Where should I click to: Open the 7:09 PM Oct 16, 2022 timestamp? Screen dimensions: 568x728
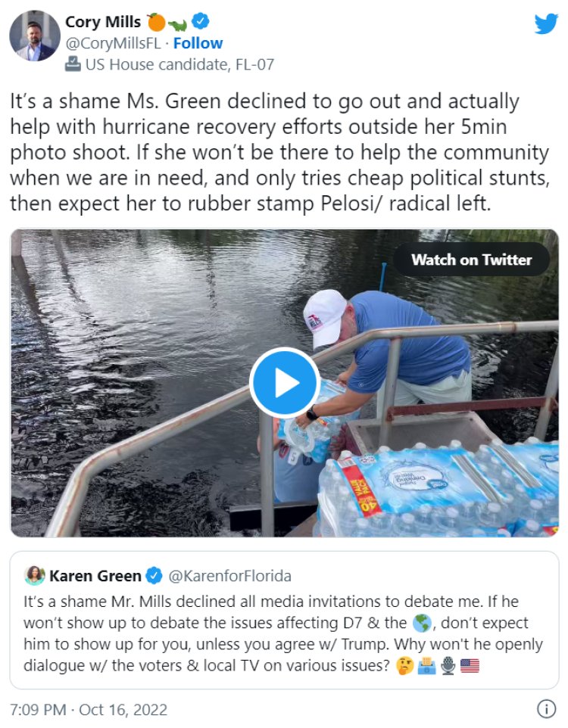pyautogui.click(x=89, y=709)
